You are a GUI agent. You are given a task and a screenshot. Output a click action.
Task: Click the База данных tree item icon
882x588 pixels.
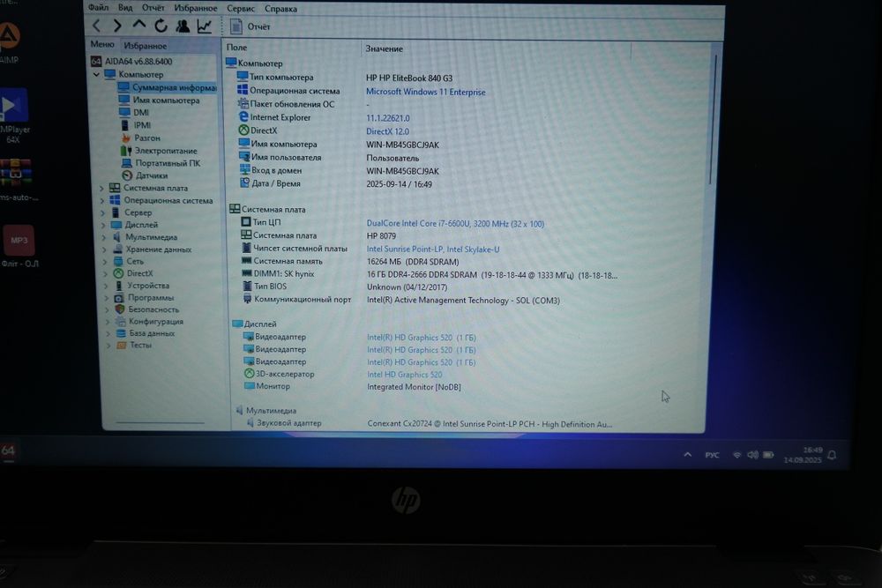click(x=121, y=333)
